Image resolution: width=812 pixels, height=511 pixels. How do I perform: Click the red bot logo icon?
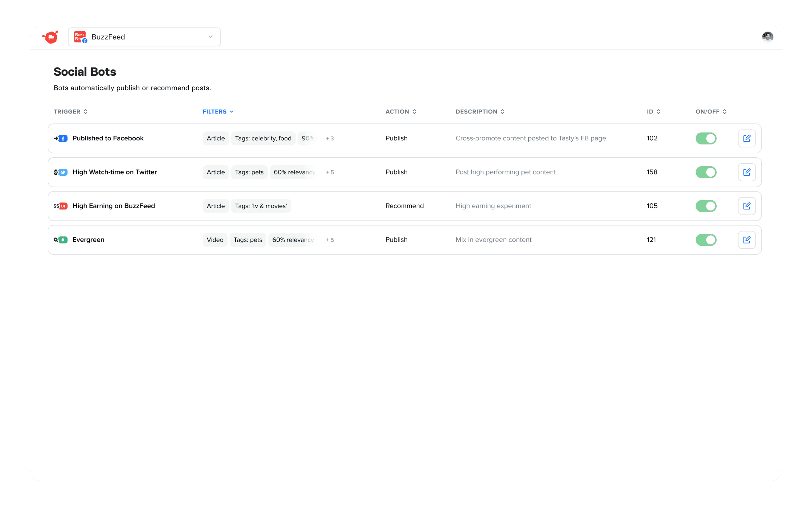point(50,37)
